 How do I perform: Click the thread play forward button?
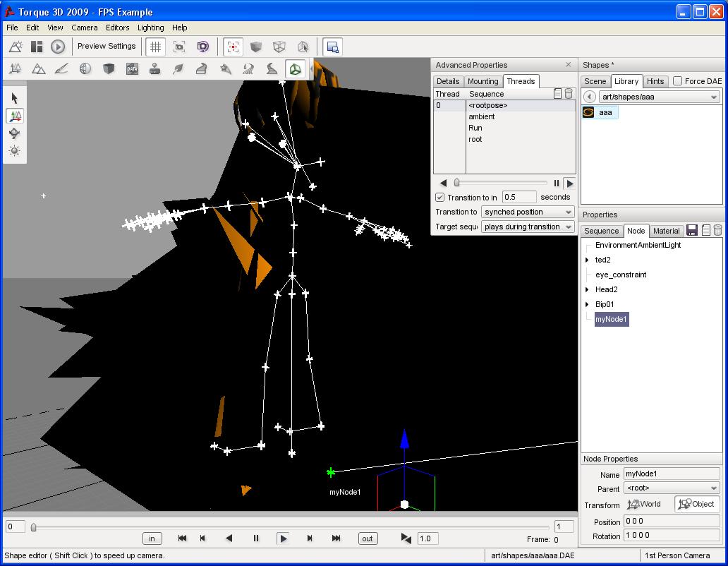(570, 183)
